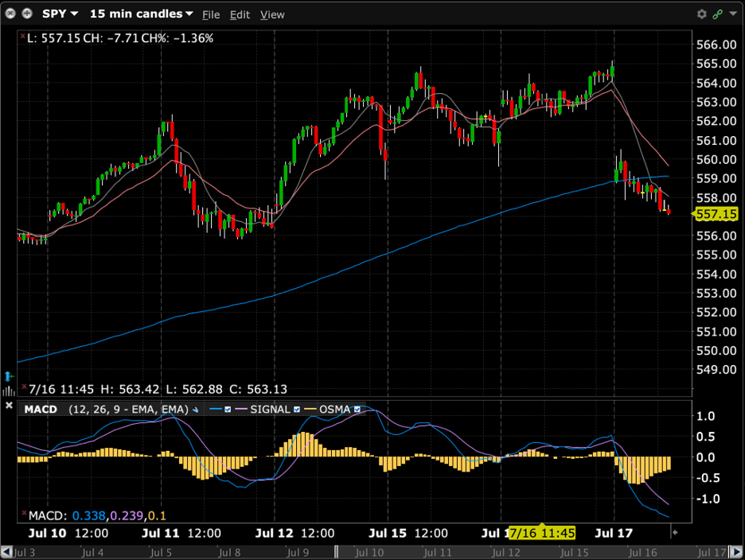The width and height of the screenshot is (745, 560).
Task: Toggle the blue MACD line checkbox
Action: coord(228,410)
